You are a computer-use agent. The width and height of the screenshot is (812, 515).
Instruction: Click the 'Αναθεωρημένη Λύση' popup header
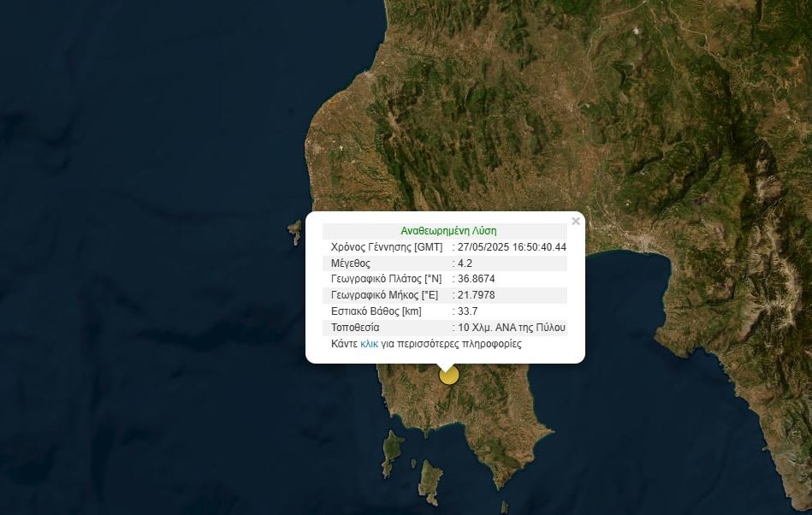448,231
